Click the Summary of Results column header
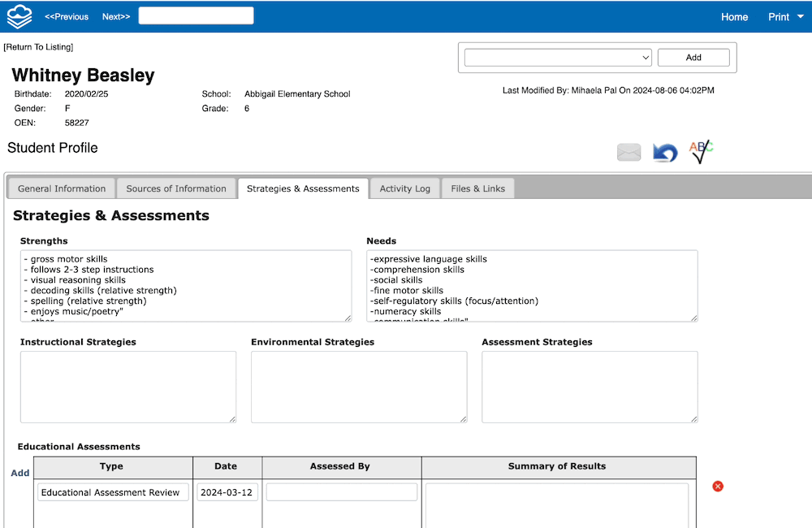 coord(557,466)
